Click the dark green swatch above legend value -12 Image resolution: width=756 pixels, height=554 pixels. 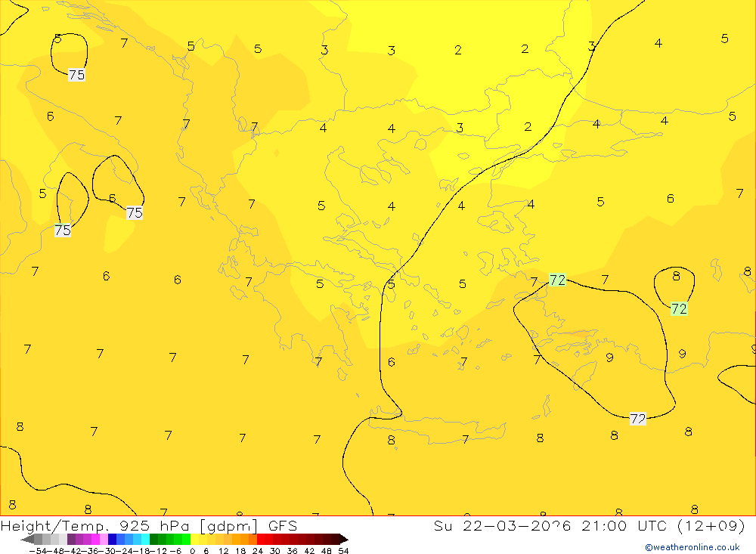tap(153, 539)
